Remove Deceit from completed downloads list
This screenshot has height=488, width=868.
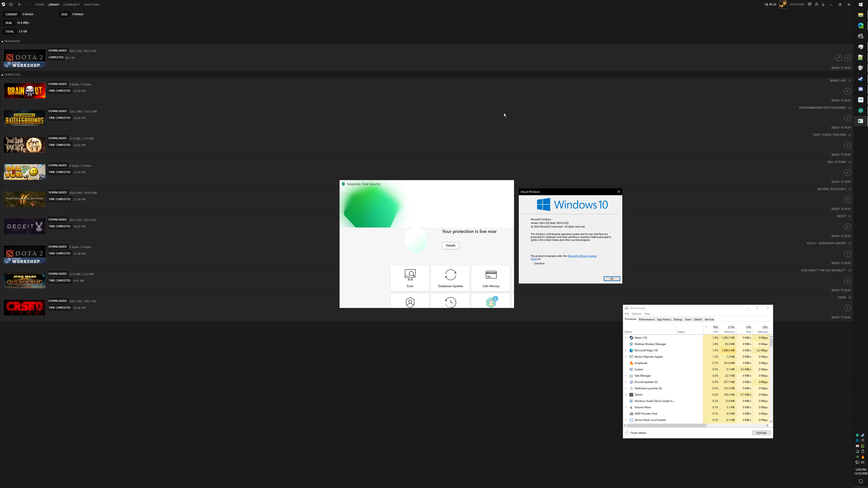click(x=849, y=216)
